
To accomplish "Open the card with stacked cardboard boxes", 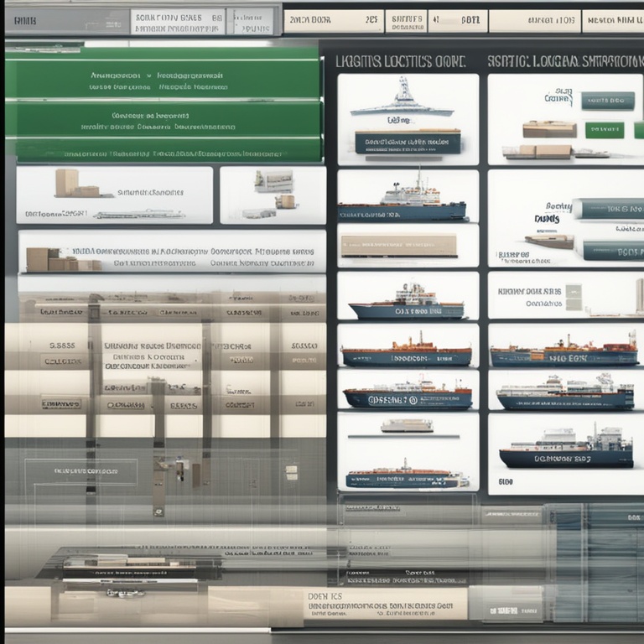I will [115, 195].
